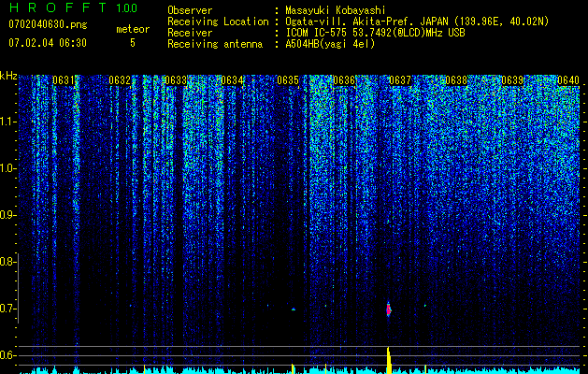Click the meteor count value 5
This screenshot has width=588, height=374.
tap(133, 43)
